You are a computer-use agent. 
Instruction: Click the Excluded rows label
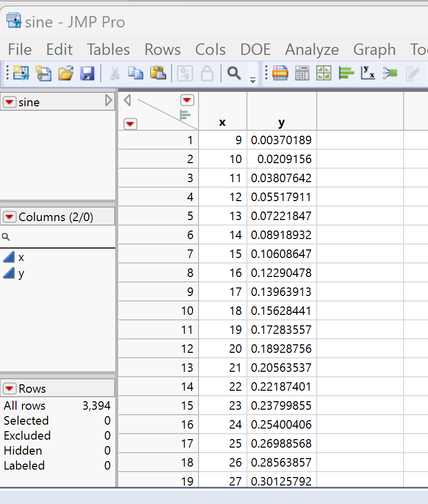27,436
